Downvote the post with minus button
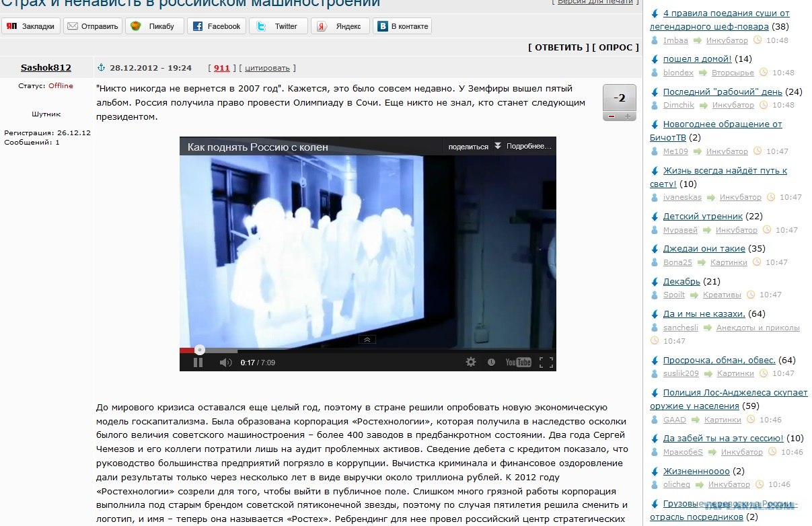The image size is (812, 526). (x=612, y=116)
